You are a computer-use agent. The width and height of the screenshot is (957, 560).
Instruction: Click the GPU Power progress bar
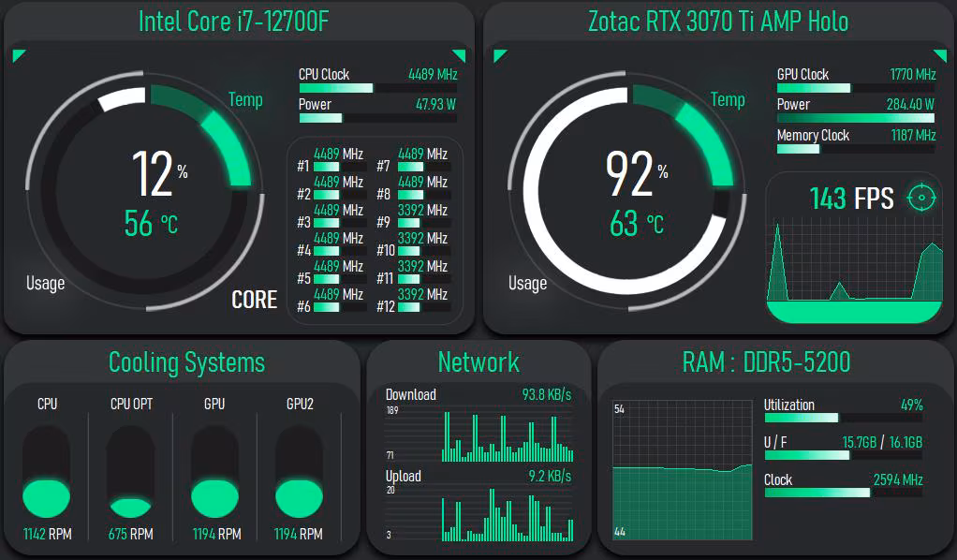coord(856,118)
